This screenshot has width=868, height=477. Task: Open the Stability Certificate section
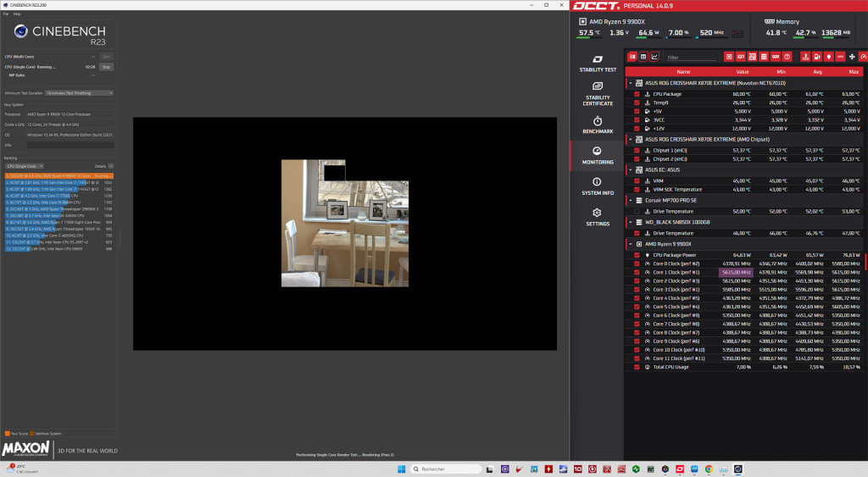598,93
